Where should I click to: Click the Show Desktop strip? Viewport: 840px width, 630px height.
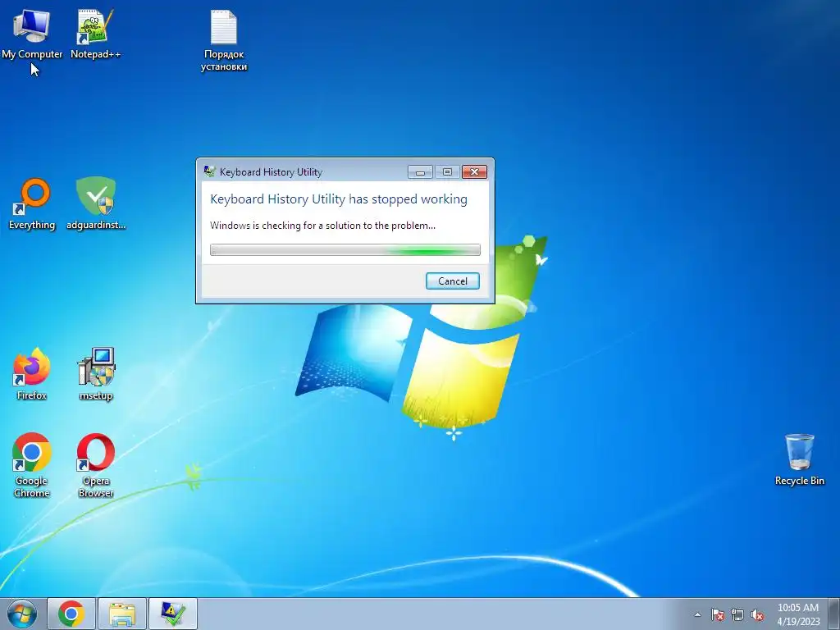coord(834,614)
